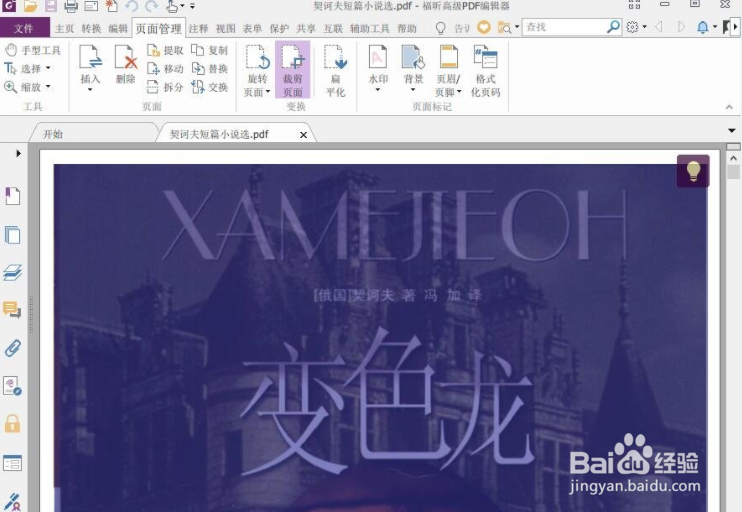742x512 pixels.
Task: Click the vertical scrollbar up arrow
Action: click(x=733, y=158)
